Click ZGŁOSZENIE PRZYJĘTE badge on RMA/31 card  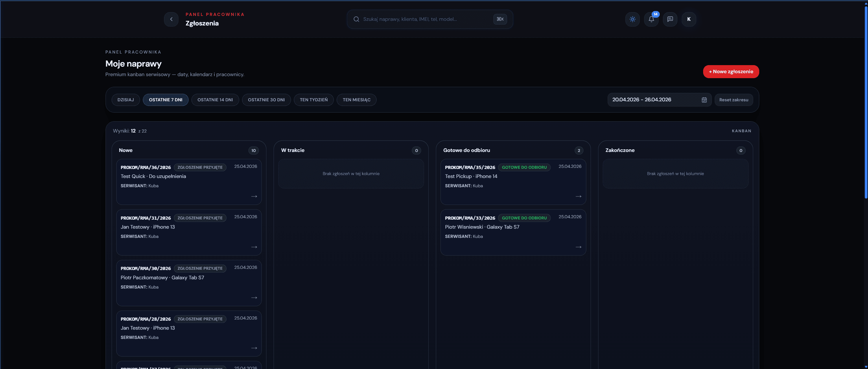200,218
